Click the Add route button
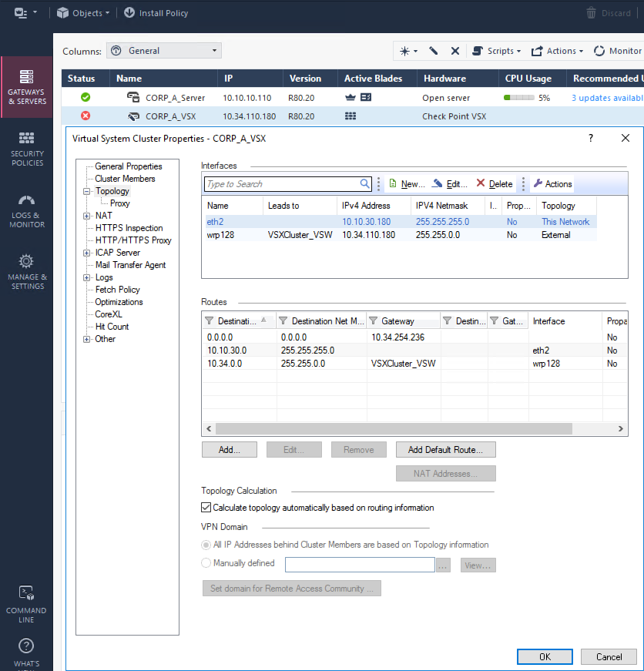 tap(230, 450)
